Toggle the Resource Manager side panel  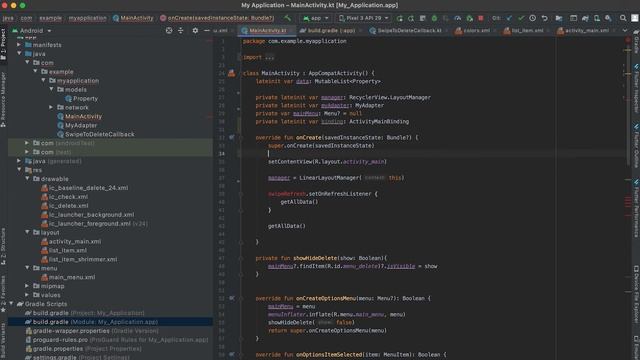(x=3, y=99)
